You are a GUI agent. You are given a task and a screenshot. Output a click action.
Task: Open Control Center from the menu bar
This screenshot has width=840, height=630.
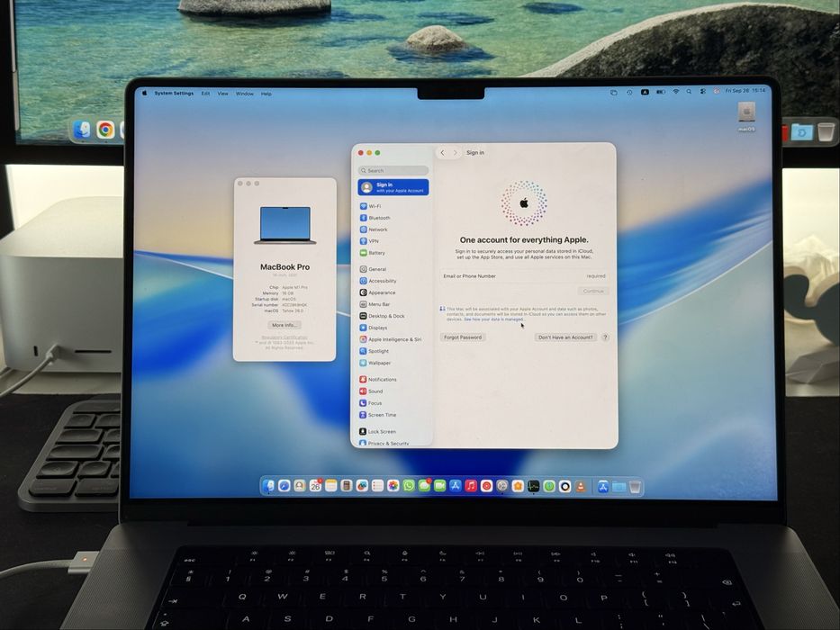(703, 92)
